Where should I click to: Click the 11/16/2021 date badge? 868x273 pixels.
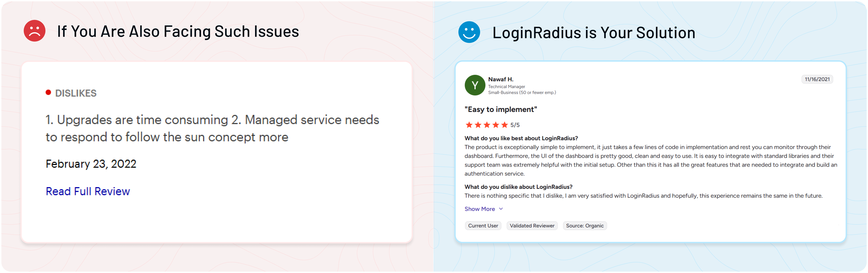click(817, 79)
